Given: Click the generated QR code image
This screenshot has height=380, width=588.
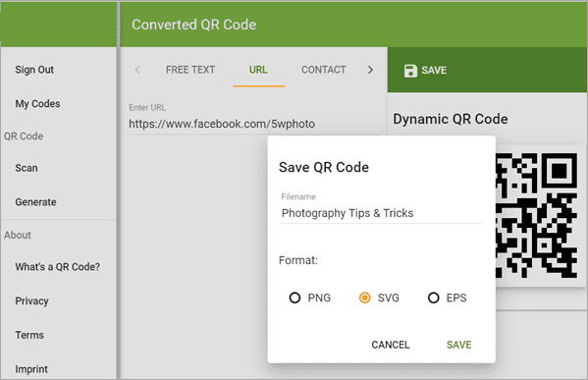Looking at the screenshot, I should (537, 215).
